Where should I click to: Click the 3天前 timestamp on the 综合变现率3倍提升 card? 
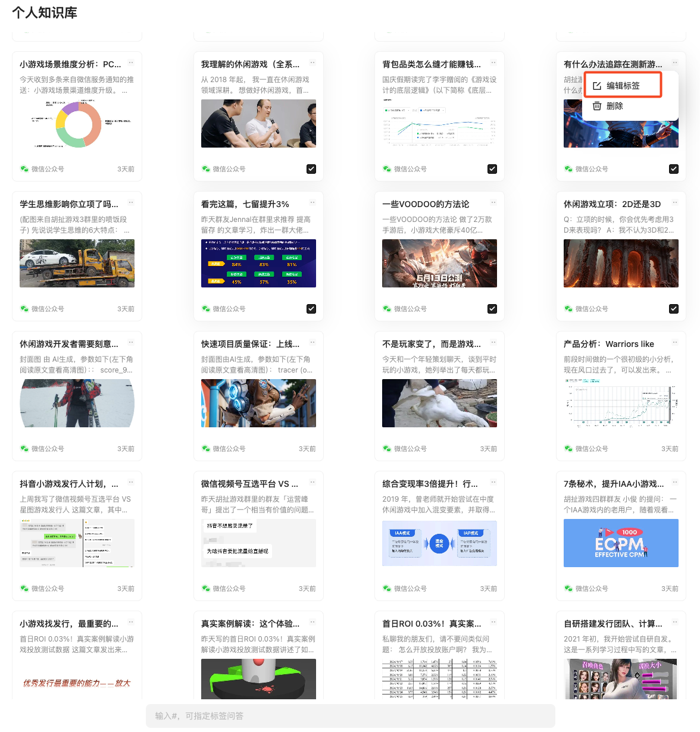488,589
